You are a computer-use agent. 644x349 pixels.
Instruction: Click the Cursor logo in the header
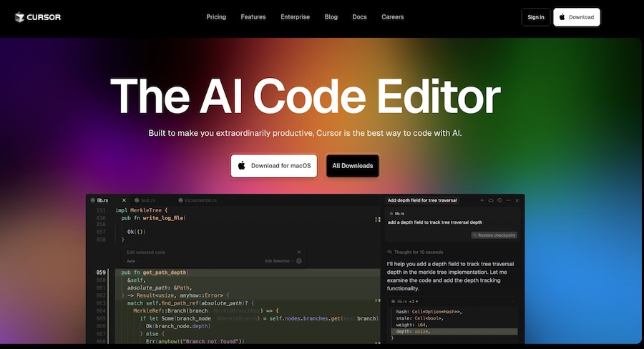[x=38, y=17]
